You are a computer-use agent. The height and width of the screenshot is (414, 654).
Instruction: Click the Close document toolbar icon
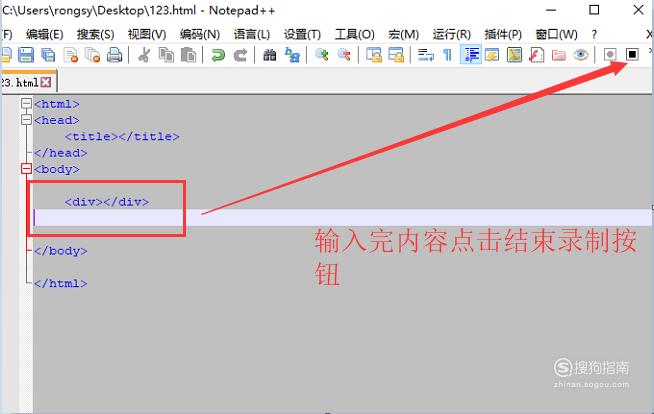[70, 55]
